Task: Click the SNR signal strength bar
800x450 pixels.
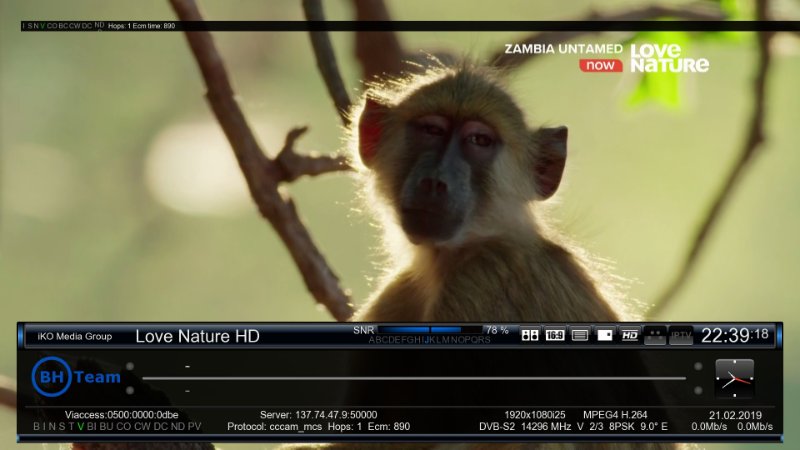Action: (x=430, y=330)
